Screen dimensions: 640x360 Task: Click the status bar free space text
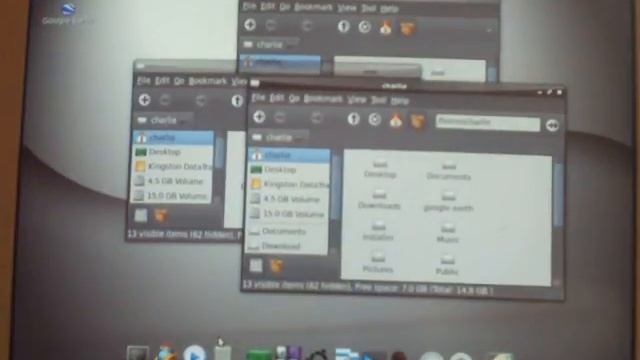pyautogui.click(x=424, y=289)
